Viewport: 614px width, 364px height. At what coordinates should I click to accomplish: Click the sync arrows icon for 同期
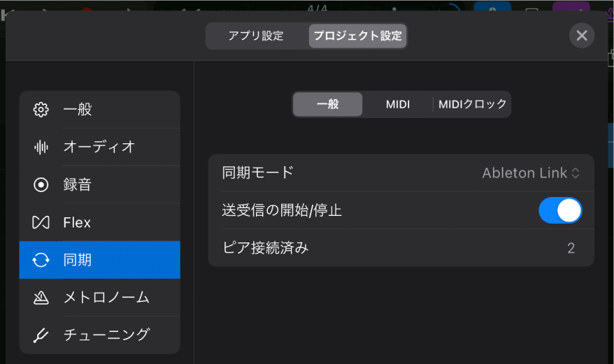click(x=41, y=260)
